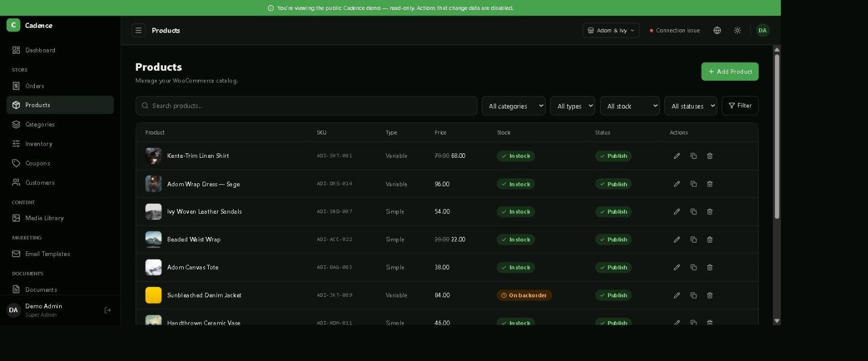Image resolution: width=868 pixels, height=361 pixels.
Task: Toggle the sidebar with the hamburger icon
Action: pos(138,30)
